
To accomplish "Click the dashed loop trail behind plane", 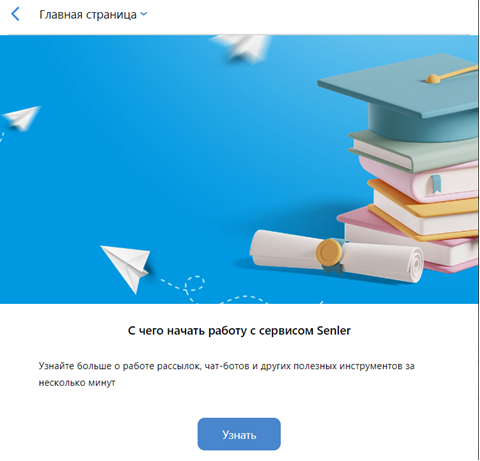I will pyautogui.click(x=194, y=284).
